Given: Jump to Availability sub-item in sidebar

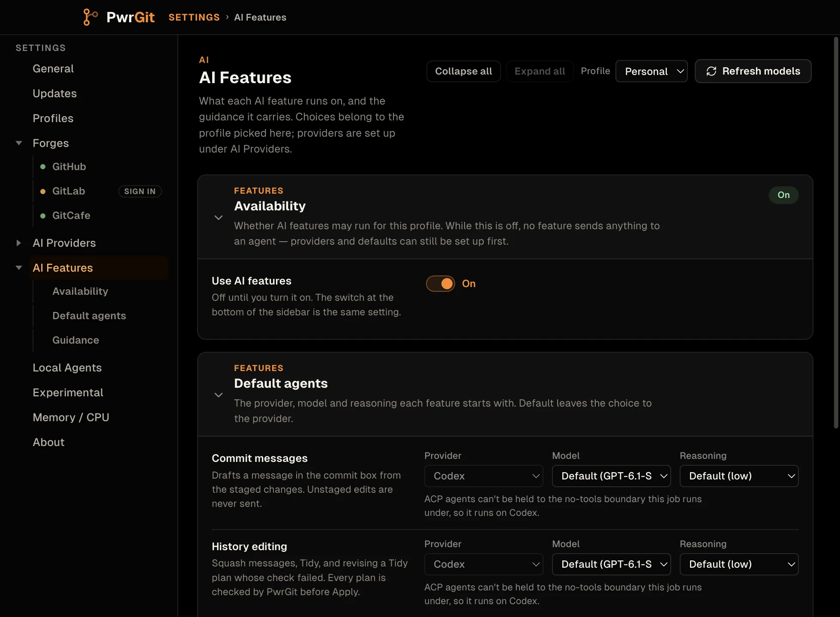Looking at the screenshot, I should 80,291.
